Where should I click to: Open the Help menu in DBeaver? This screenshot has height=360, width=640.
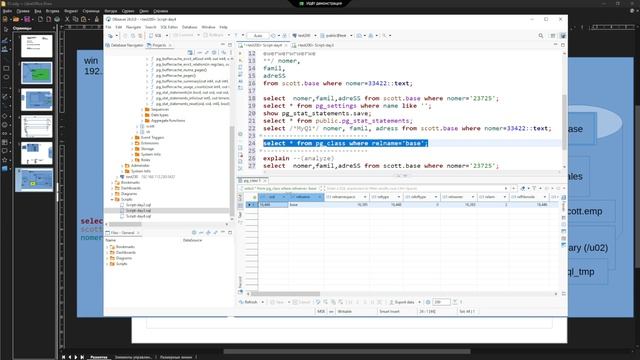(223, 27)
